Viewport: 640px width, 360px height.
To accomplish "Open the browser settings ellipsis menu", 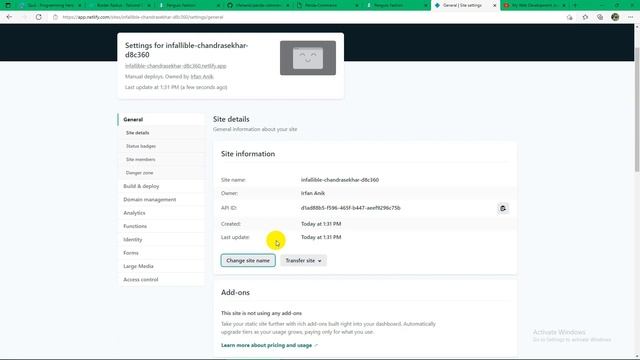I will point(630,17).
